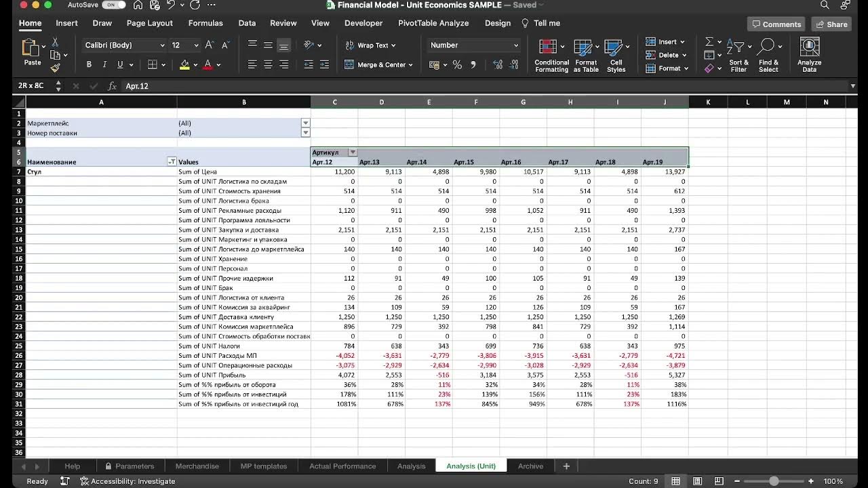
Task: Switch to Normal view in status bar
Action: point(675,481)
